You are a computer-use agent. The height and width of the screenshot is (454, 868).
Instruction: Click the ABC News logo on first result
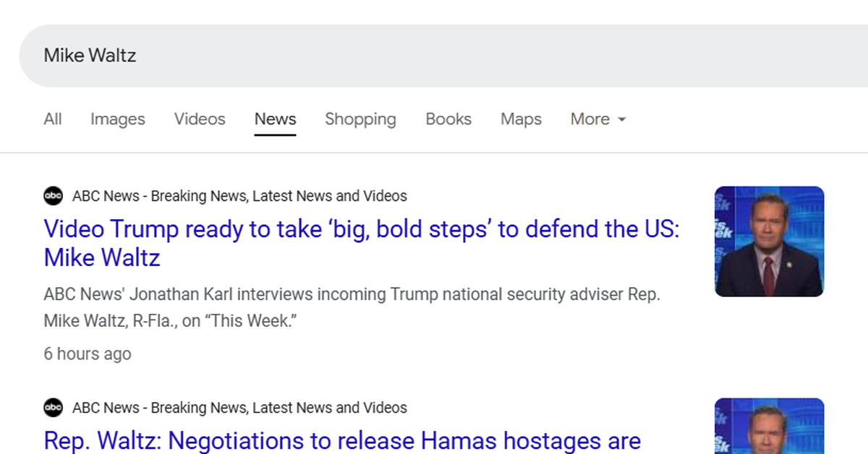(x=53, y=196)
